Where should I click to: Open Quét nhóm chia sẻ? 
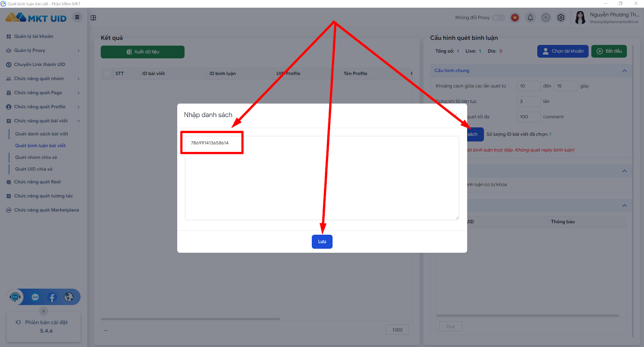36,157
